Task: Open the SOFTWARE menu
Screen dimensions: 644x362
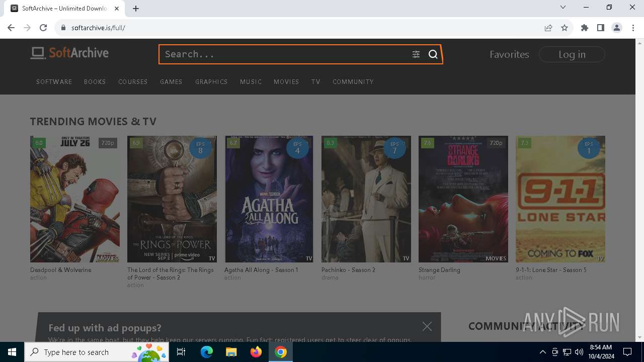Action: (x=54, y=81)
